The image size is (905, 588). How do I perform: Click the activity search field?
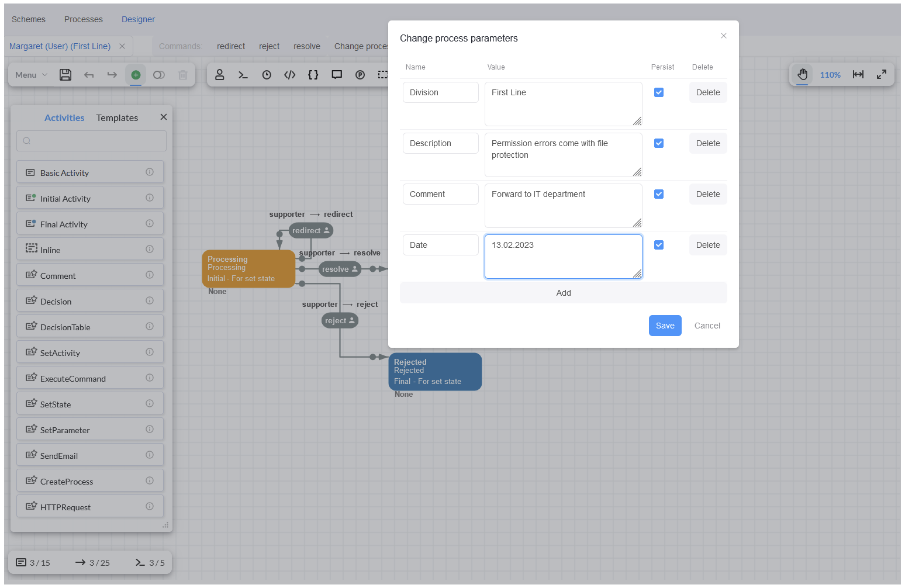pyautogui.click(x=91, y=141)
